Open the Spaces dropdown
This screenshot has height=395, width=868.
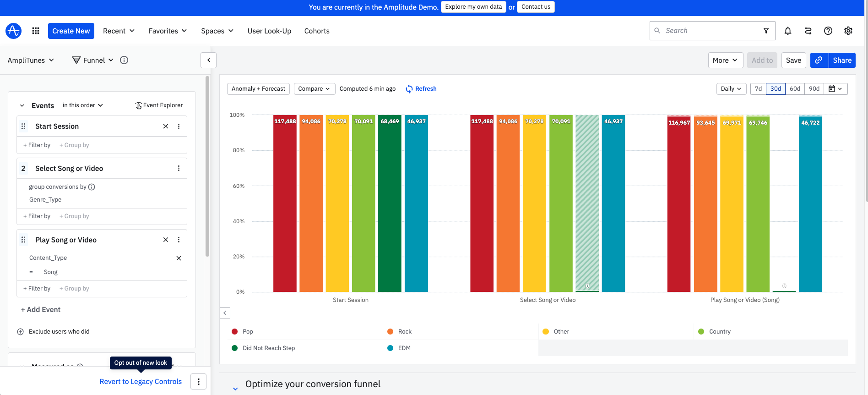tap(217, 31)
